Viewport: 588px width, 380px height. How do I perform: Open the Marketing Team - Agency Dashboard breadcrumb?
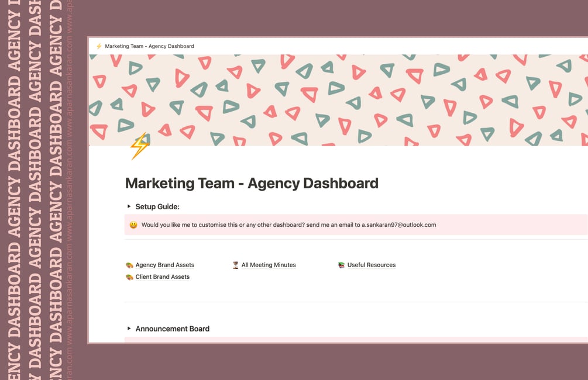pos(149,46)
